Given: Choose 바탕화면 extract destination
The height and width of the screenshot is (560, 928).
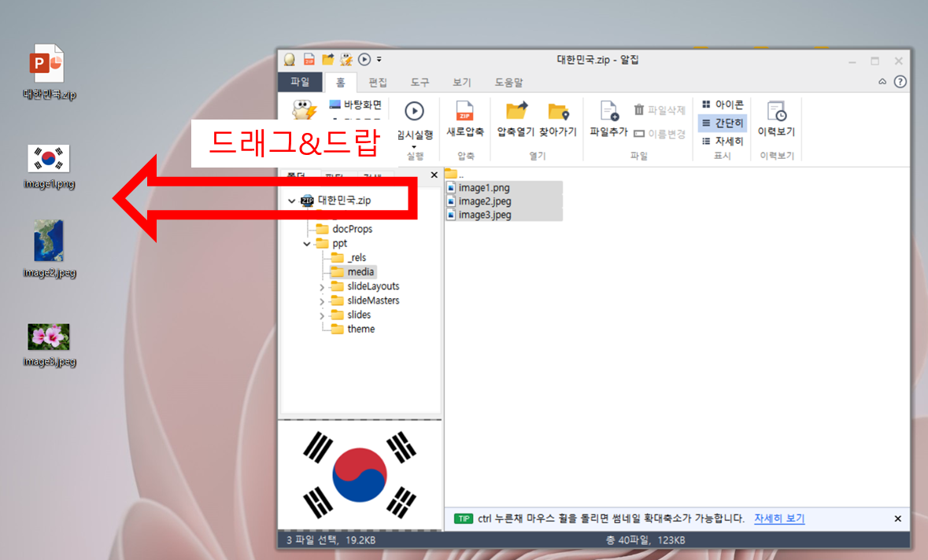Looking at the screenshot, I should [356, 105].
